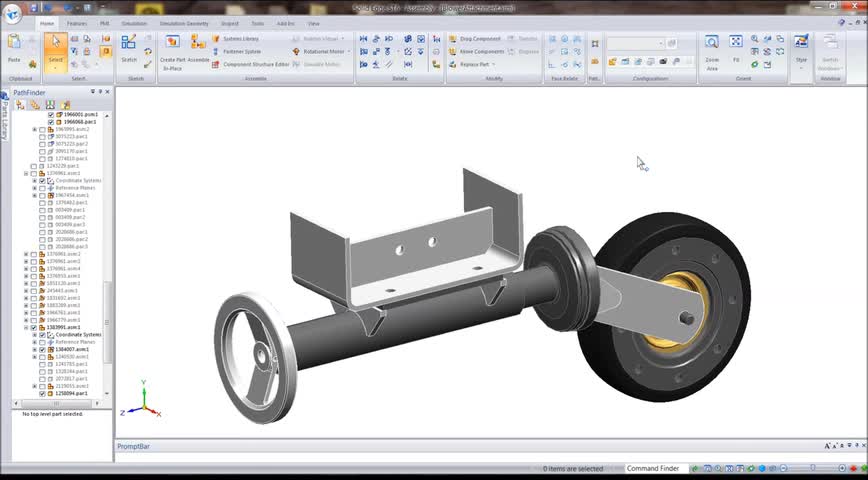Click the third PathFinder tab icon
Image resolution: width=868 pixels, height=480 pixels.
click(50, 105)
